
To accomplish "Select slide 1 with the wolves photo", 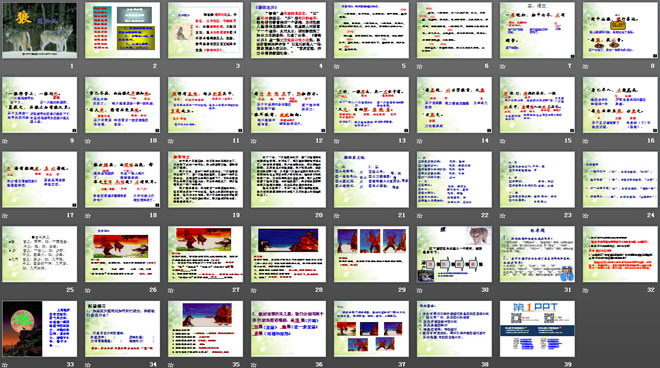I will point(40,30).
